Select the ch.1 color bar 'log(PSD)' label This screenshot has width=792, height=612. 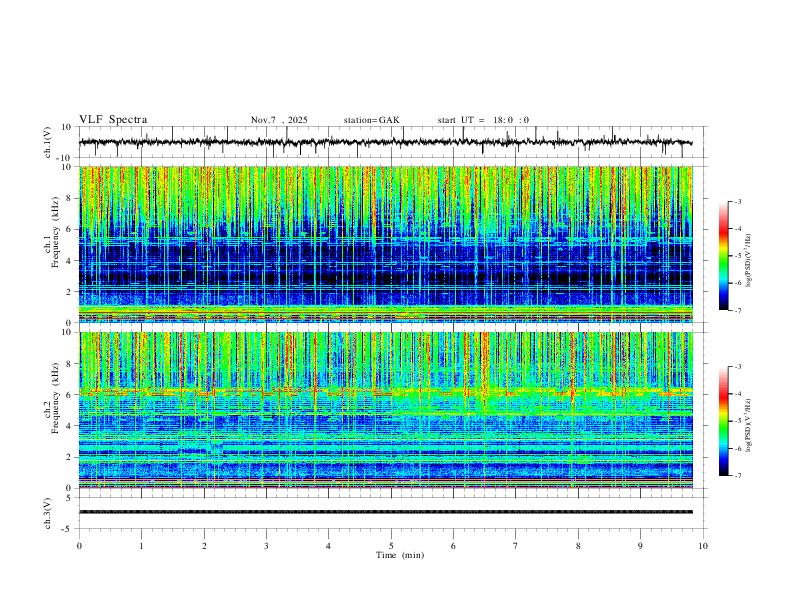(x=748, y=261)
